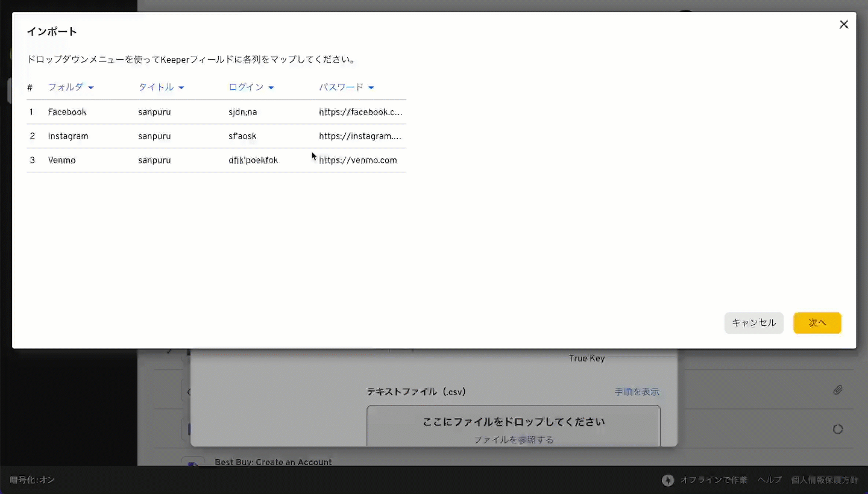Image resolution: width=868 pixels, height=494 pixels.
Task: Select the Venmo entry in row 3
Action: pyautogui.click(x=61, y=160)
